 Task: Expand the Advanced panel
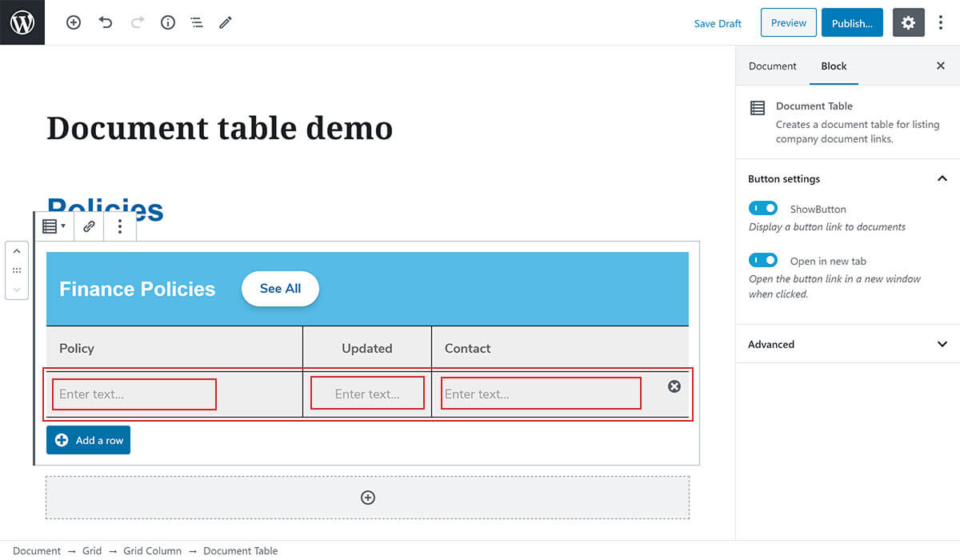click(x=942, y=344)
